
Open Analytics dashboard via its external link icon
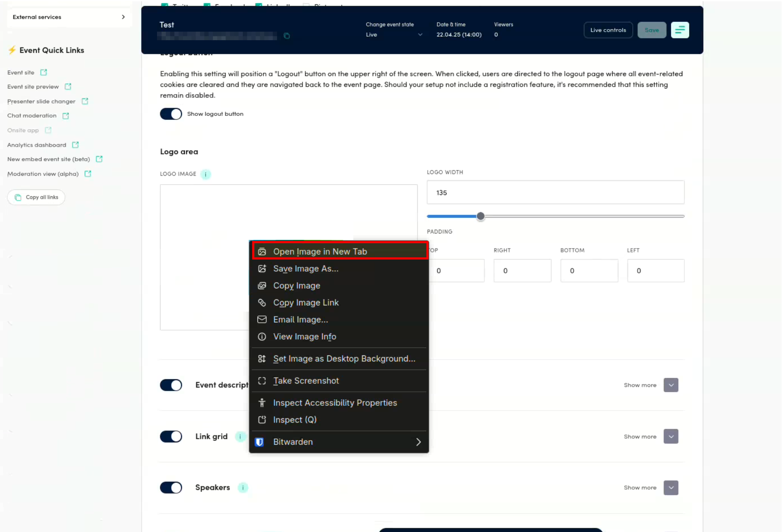75,145
